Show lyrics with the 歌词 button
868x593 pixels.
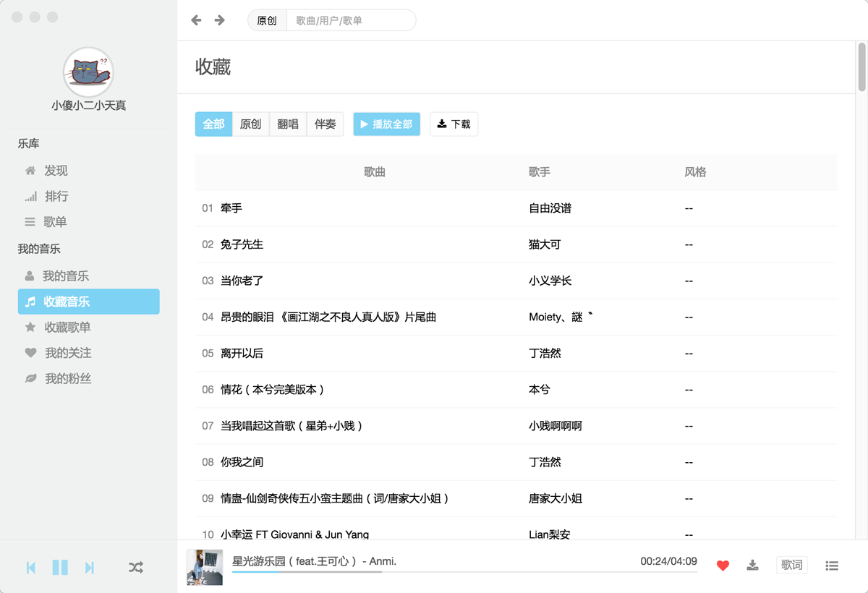(x=792, y=565)
